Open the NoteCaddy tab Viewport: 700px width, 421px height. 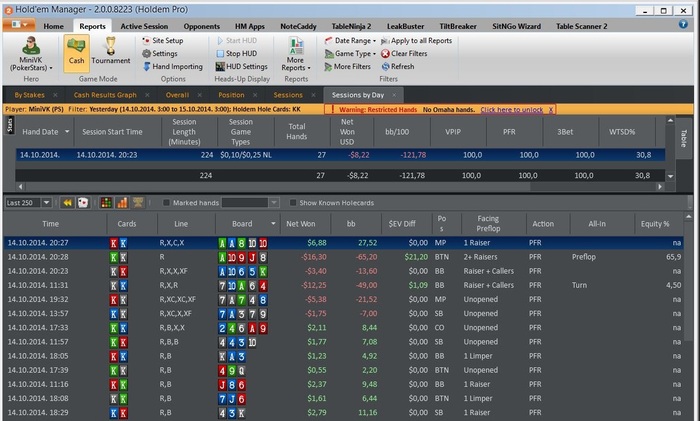tap(298, 26)
